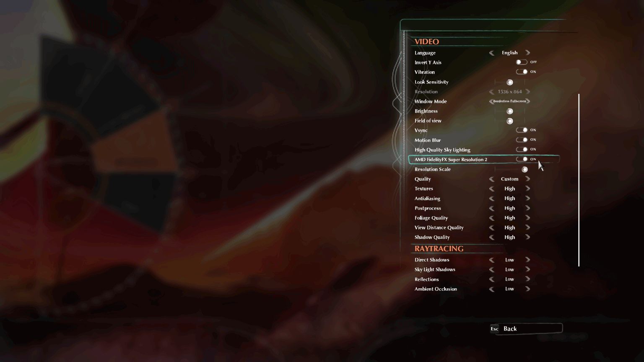The width and height of the screenshot is (644, 362).
Task: Click the left arrow for Antialiasing setting
Action: [491, 199]
